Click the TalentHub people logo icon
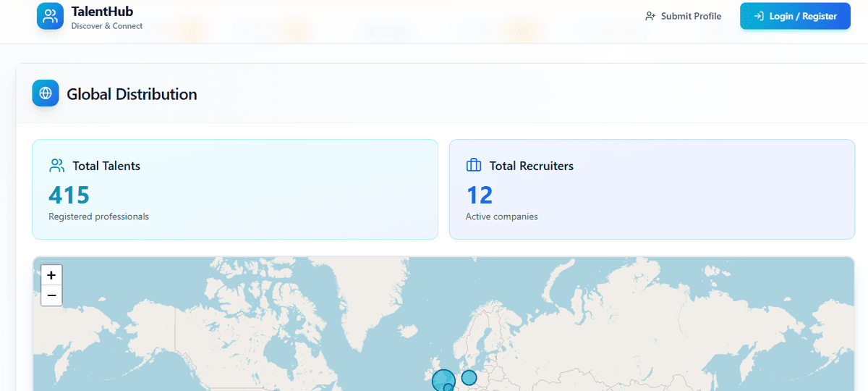 [x=50, y=16]
